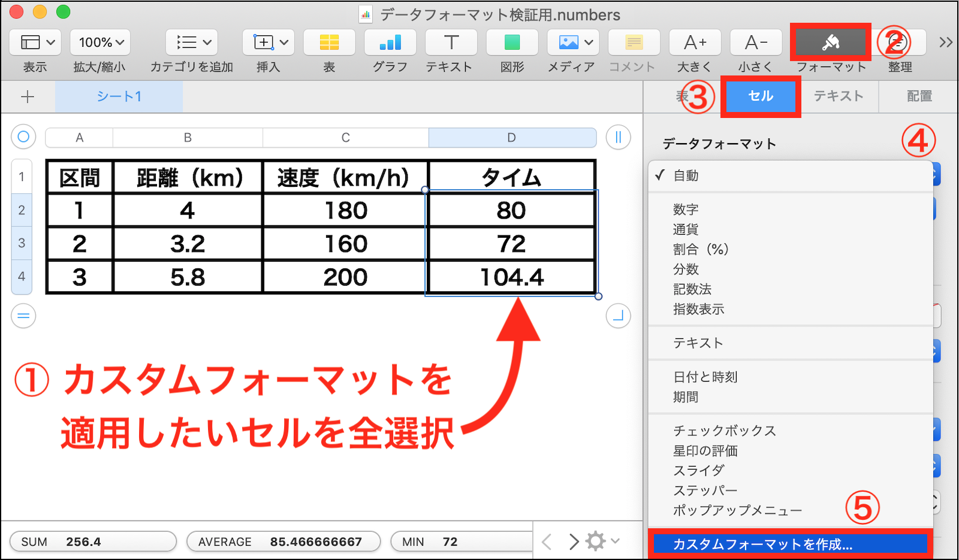The width and height of the screenshot is (959, 560).
Task: Click the シート1 sheet tab
Action: [x=119, y=97]
